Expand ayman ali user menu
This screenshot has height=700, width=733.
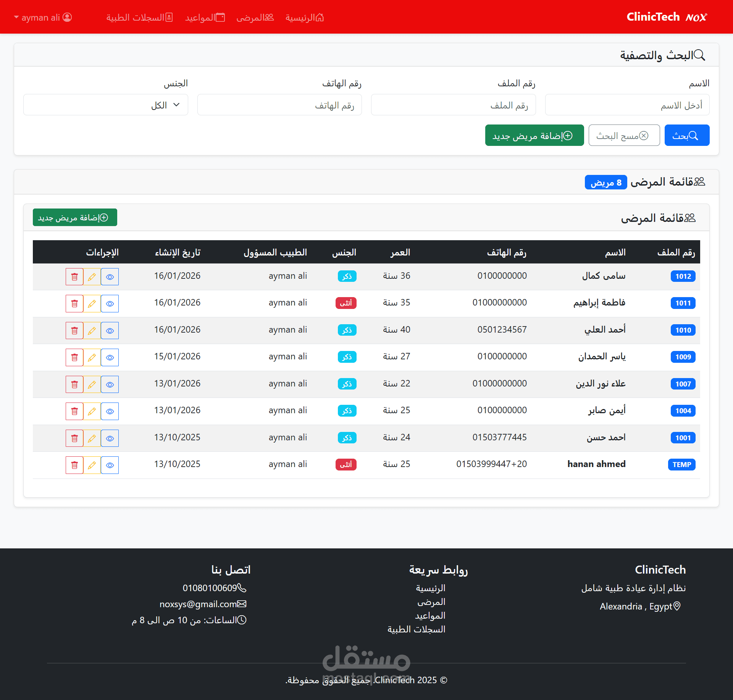pyautogui.click(x=43, y=18)
